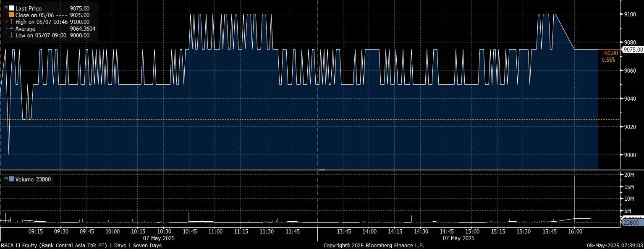The height and width of the screenshot is (249, 644).
Task: Click the 23800 volume axis tag
Action: pyautogui.click(x=631, y=223)
